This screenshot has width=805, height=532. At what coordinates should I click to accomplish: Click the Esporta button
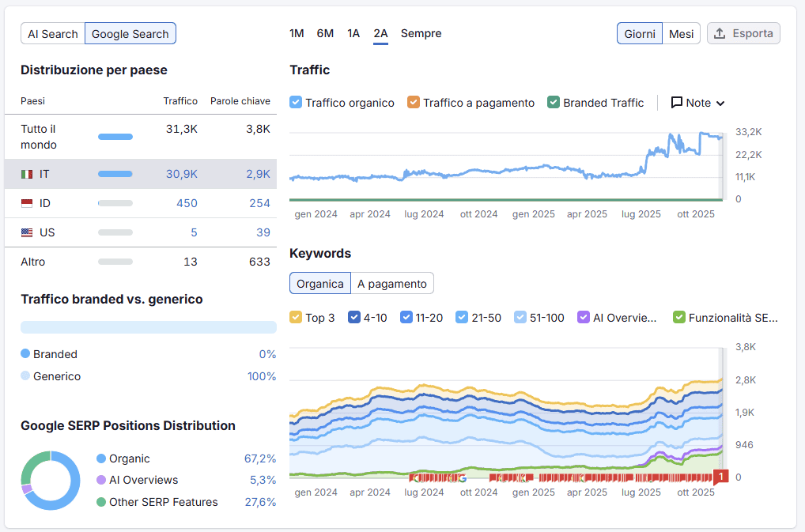pyautogui.click(x=743, y=33)
